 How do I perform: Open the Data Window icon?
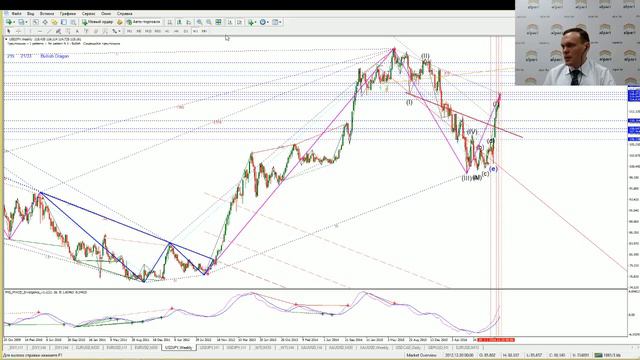pyautogui.click(x=45, y=22)
